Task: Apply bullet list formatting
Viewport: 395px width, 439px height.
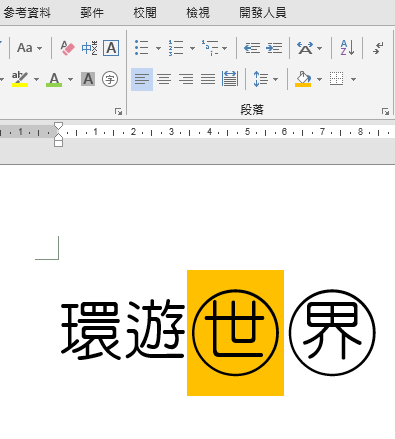Action: click(142, 48)
